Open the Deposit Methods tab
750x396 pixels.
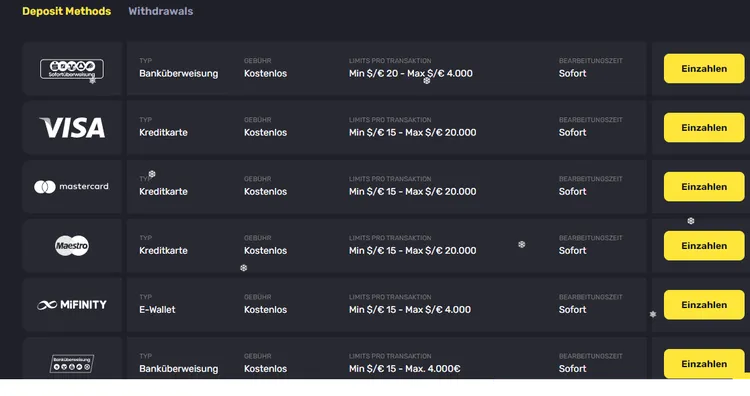(66, 11)
